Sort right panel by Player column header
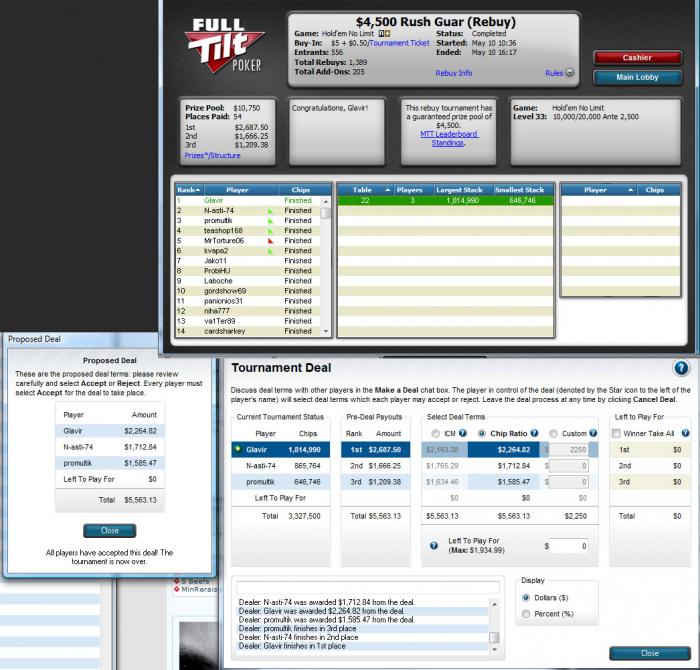 point(599,190)
